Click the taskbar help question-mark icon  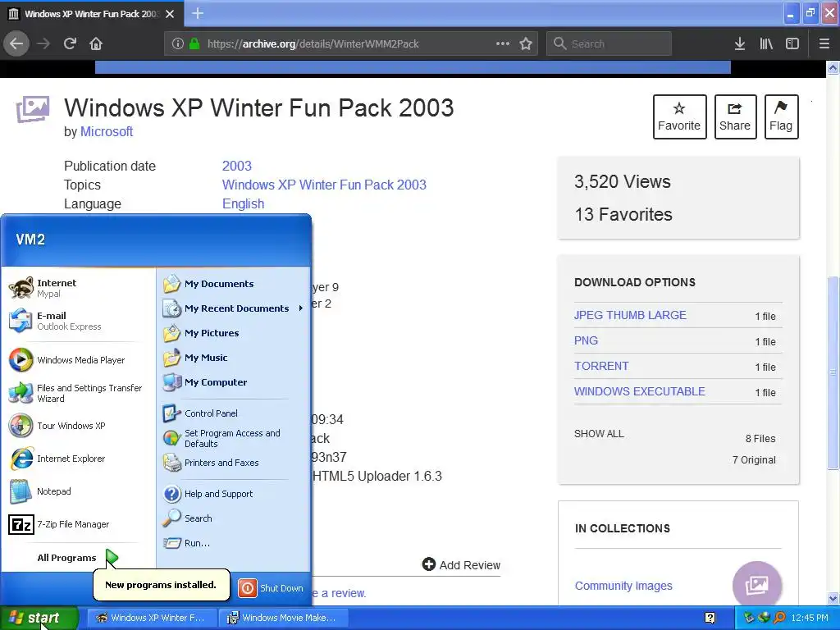point(710,618)
